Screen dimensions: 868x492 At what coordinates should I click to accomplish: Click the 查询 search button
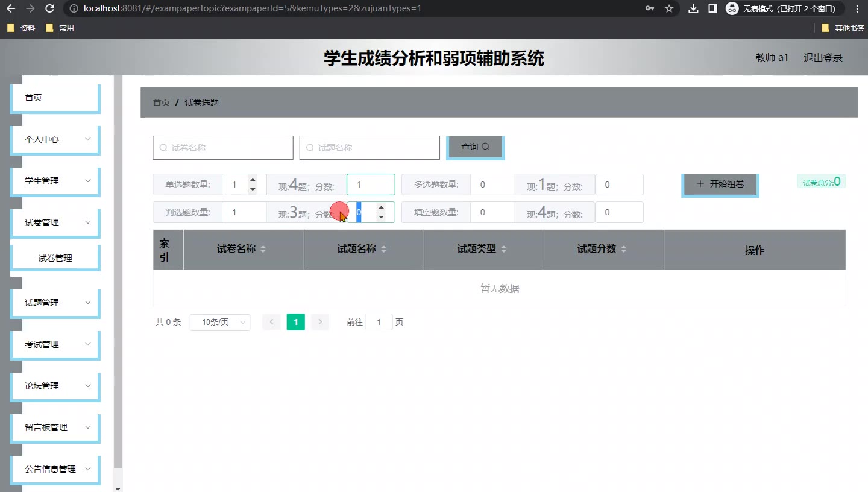coord(475,147)
